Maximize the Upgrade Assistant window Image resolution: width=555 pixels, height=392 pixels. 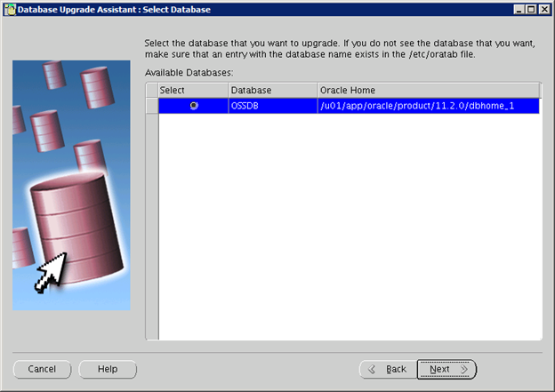[x=531, y=10]
